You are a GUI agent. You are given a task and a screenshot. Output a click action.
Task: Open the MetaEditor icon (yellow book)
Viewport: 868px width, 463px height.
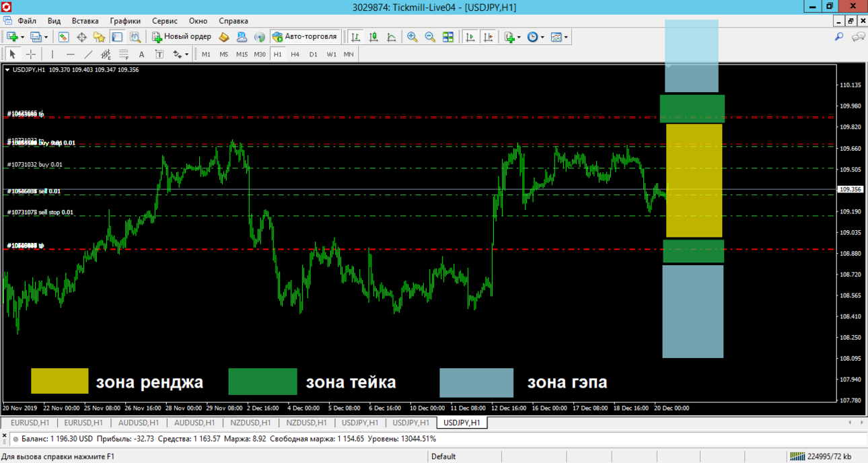225,37
